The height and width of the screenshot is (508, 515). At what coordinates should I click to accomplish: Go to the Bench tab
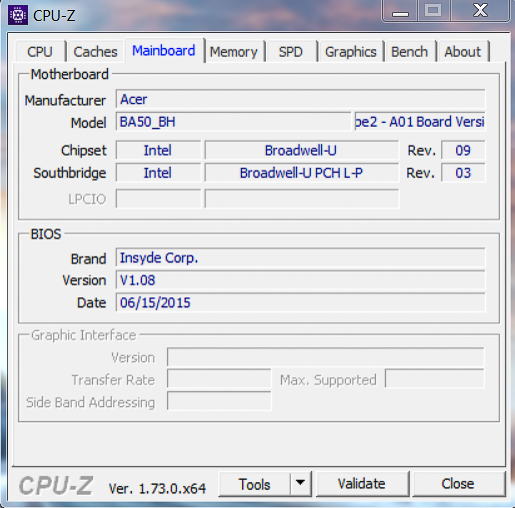coord(409,52)
